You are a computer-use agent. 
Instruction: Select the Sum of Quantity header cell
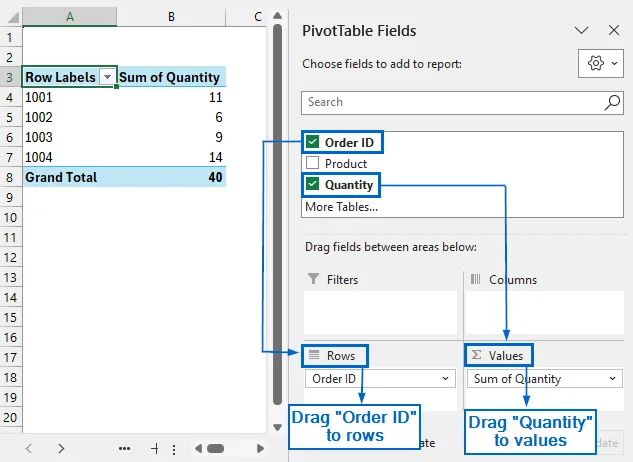[x=171, y=77]
